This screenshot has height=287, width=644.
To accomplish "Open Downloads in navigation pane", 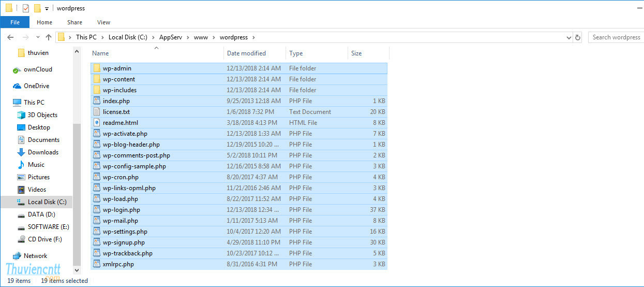I will click(x=43, y=152).
